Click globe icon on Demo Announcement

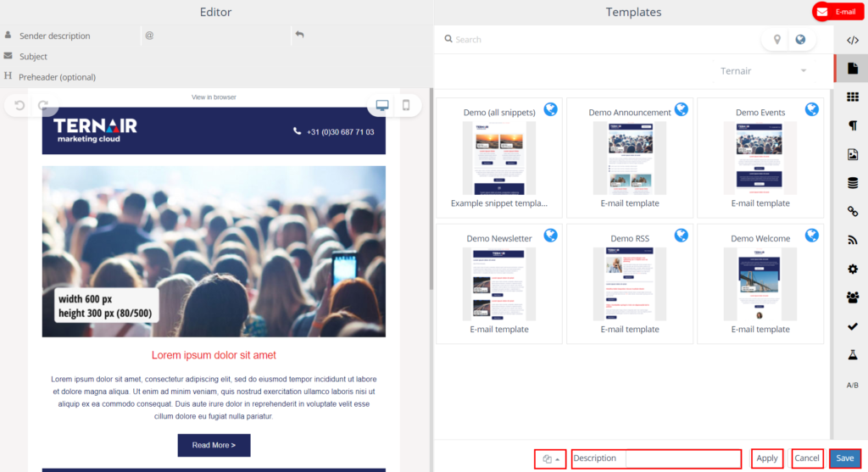pos(681,109)
